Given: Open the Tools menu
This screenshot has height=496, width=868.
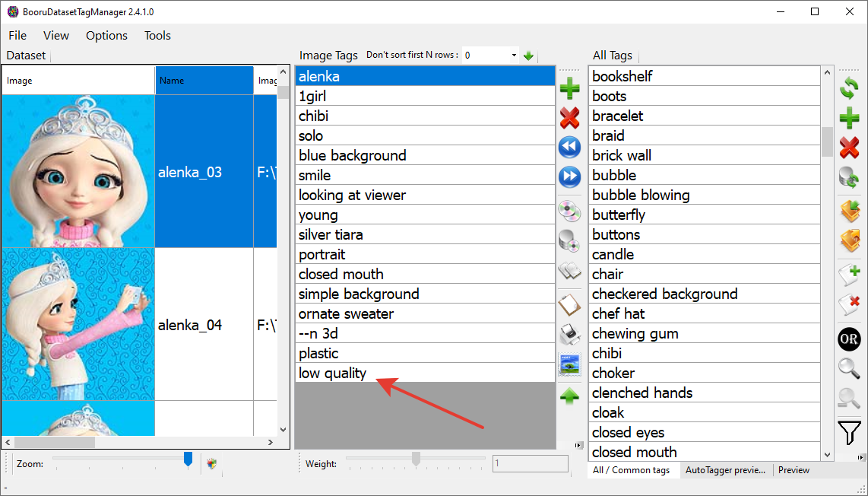Looking at the screenshot, I should pyautogui.click(x=157, y=36).
